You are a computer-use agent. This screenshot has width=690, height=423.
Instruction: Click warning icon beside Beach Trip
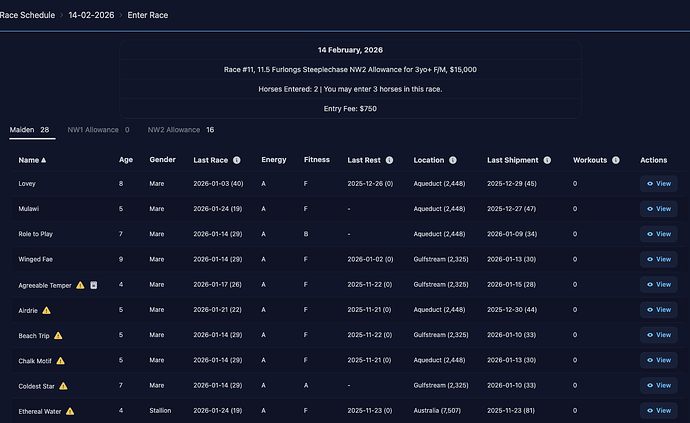[58, 335]
